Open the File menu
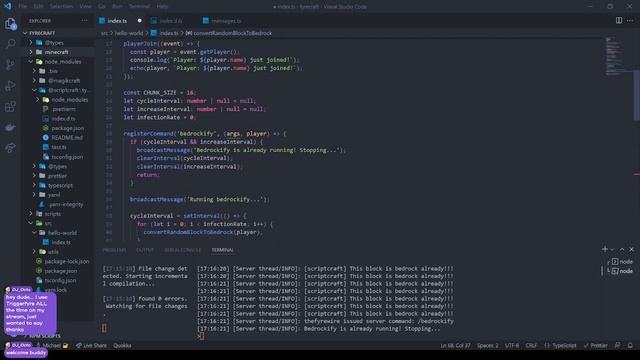Screen dimensions: 640x360 click(x=23, y=7)
